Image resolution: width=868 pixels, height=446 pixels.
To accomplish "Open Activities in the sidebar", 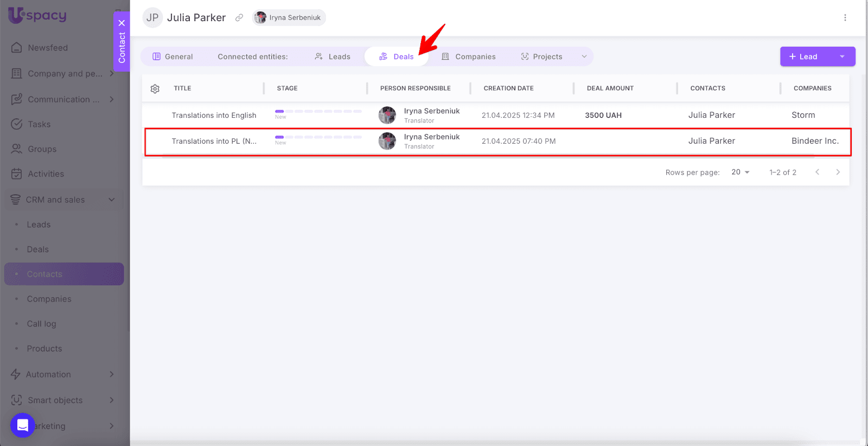I will pyautogui.click(x=46, y=174).
